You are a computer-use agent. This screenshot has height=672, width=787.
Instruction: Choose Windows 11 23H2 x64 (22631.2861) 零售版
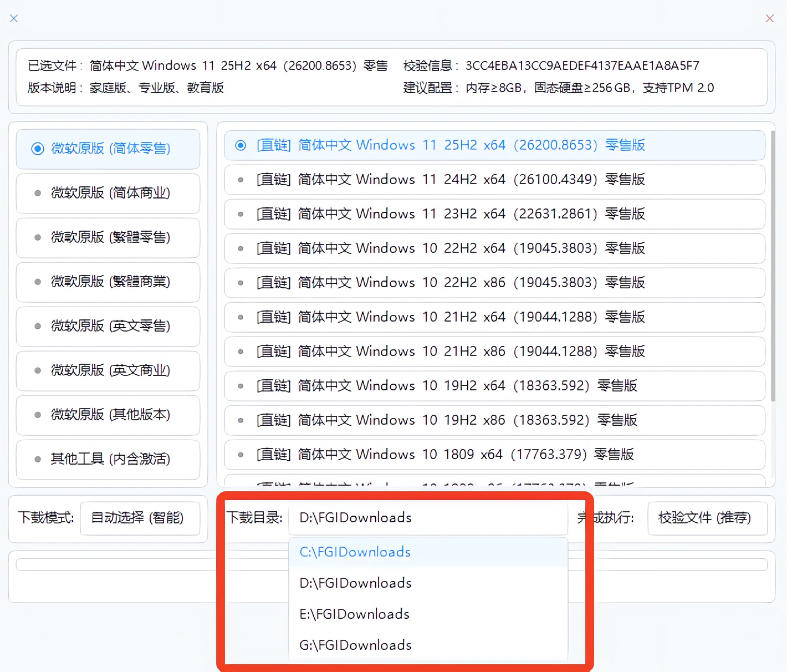click(x=494, y=214)
